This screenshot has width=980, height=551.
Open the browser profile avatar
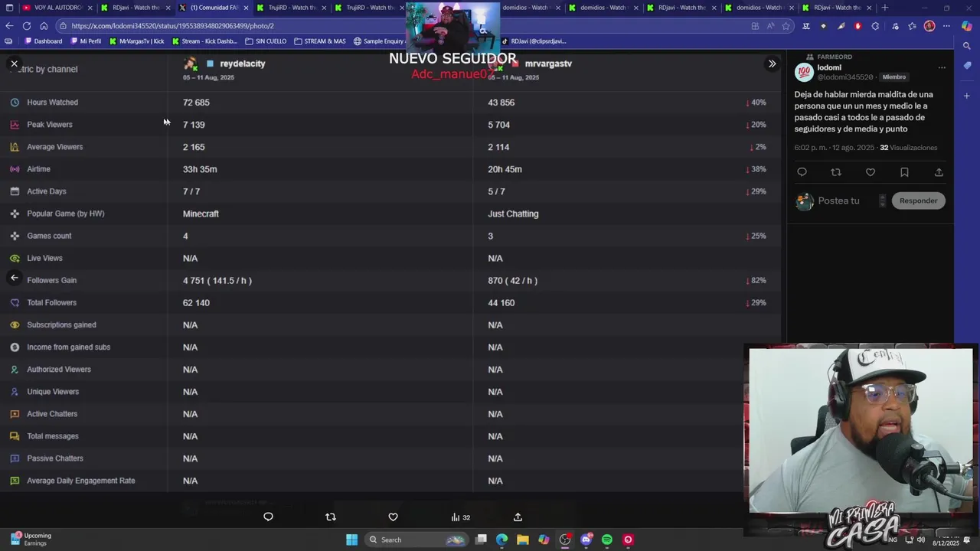point(929,26)
